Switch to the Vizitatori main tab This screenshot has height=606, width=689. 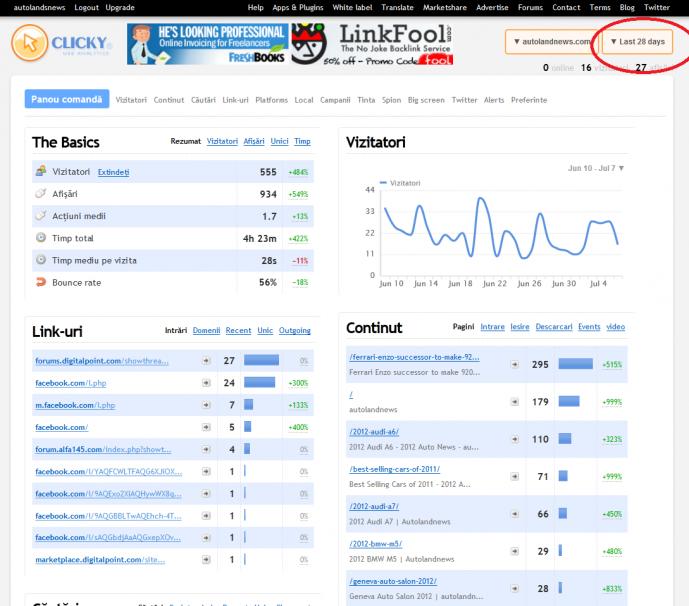coord(131,100)
